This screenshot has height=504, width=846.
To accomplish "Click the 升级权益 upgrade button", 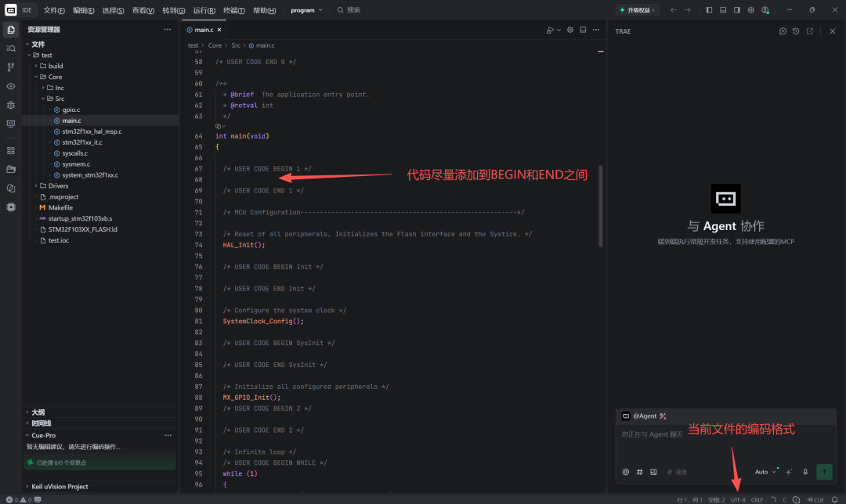I will (x=637, y=10).
